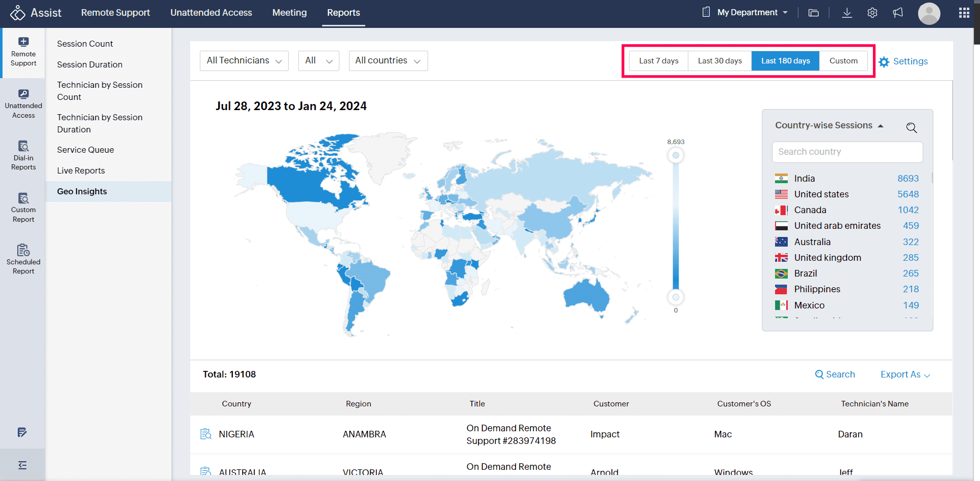
Task: Open the All Technicians dropdown
Action: click(x=244, y=61)
